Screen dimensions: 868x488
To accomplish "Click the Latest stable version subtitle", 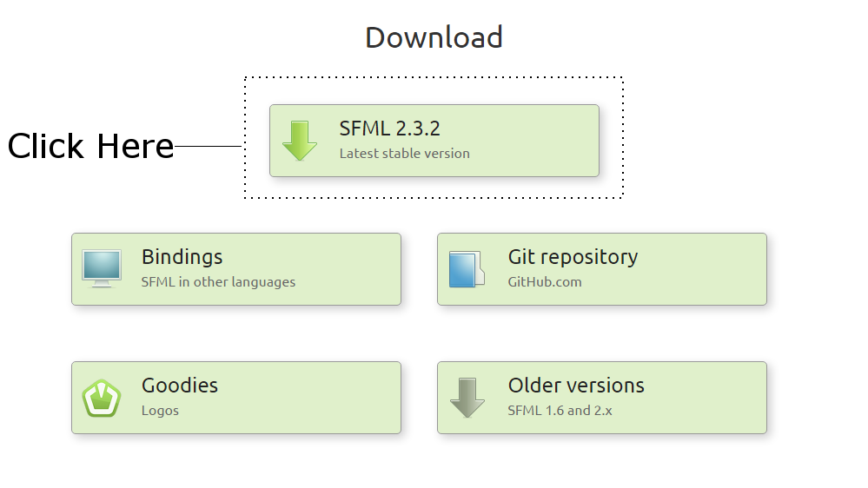I will [x=405, y=154].
